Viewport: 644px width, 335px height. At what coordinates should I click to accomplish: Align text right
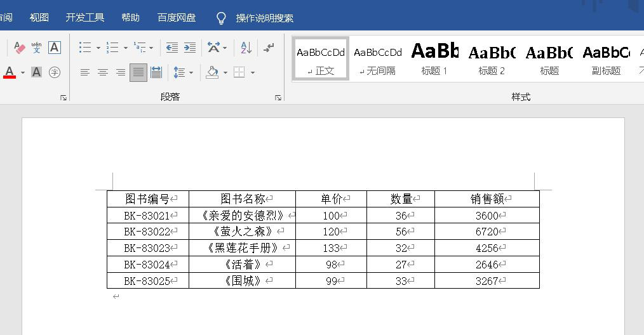point(121,73)
